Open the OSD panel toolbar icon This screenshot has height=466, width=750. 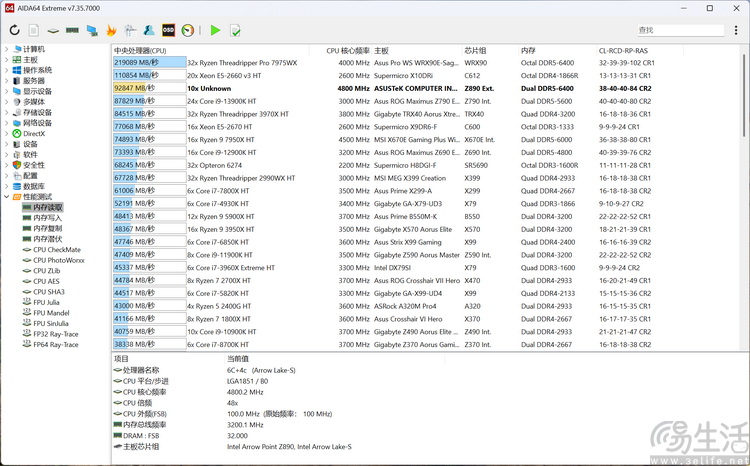click(168, 30)
